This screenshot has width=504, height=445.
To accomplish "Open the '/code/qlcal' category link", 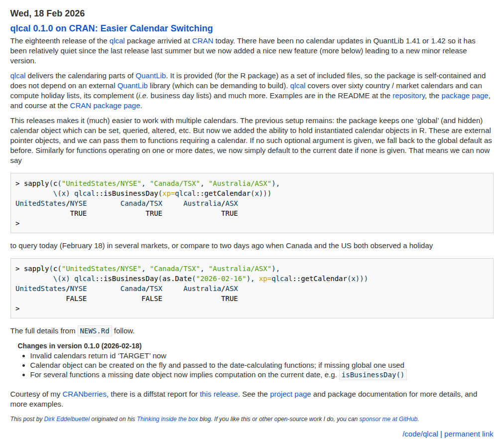I will click(x=420, y=434).
